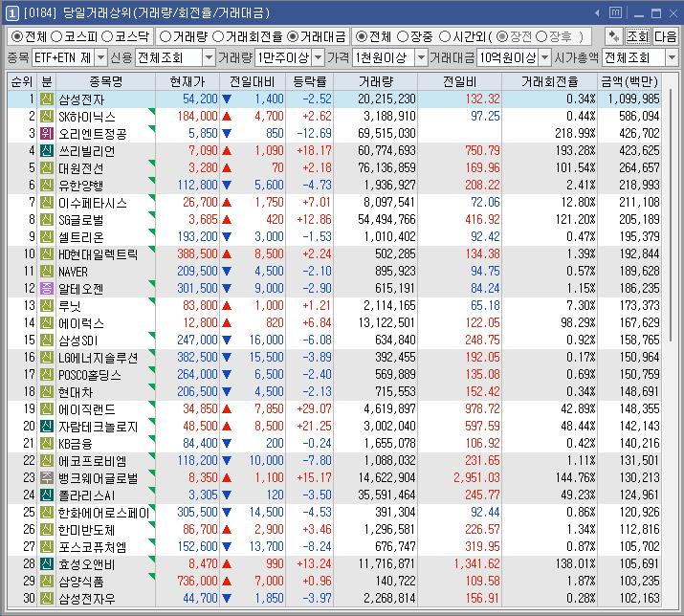Select the 거래량 sort radio button
This screenshot has width=684, height=616.
pyautogui.click(x=165, y=36)
